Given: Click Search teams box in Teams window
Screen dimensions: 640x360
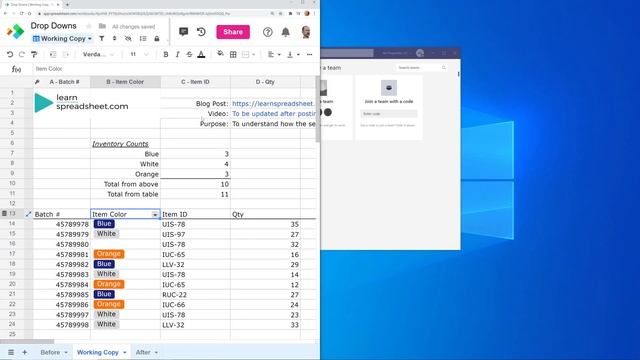Looking at the screenshot, I should pos(422,68).
